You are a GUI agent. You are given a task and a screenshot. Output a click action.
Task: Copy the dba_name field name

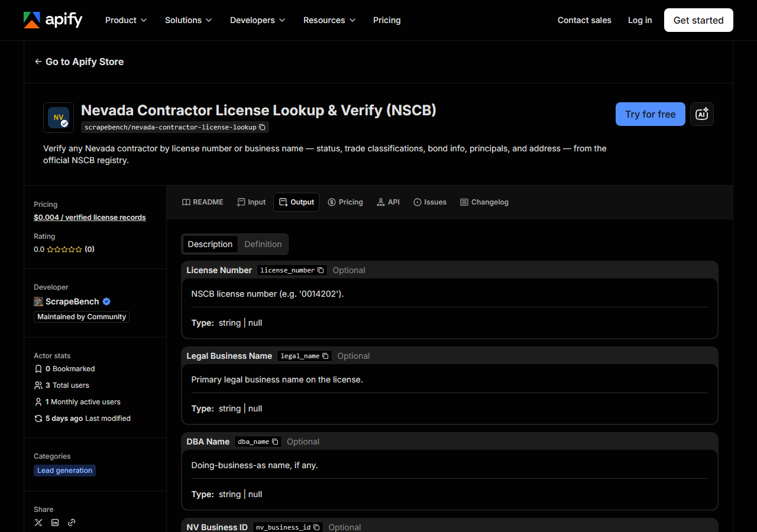275,442
